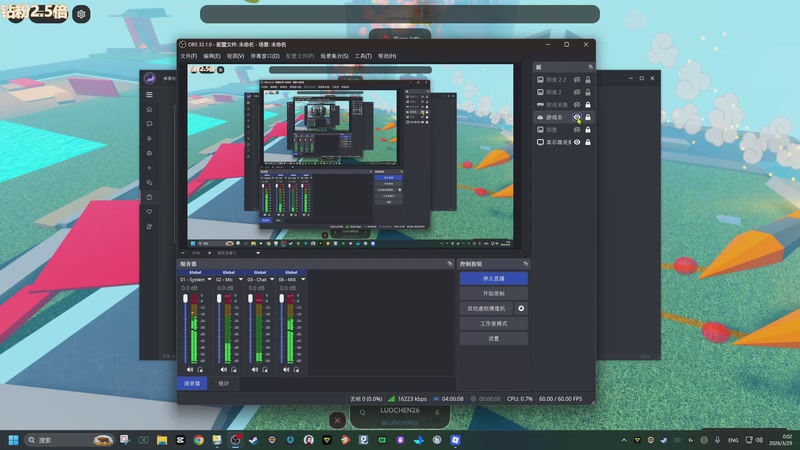This screenshot has width=800, height=450.
Task: Unlock the 游戏采集 source
Action: (x=588, y=105)
